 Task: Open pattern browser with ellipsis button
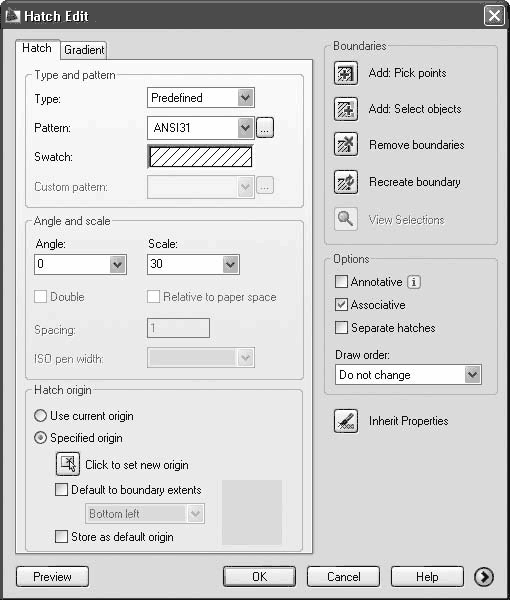(x=265, y=128)
